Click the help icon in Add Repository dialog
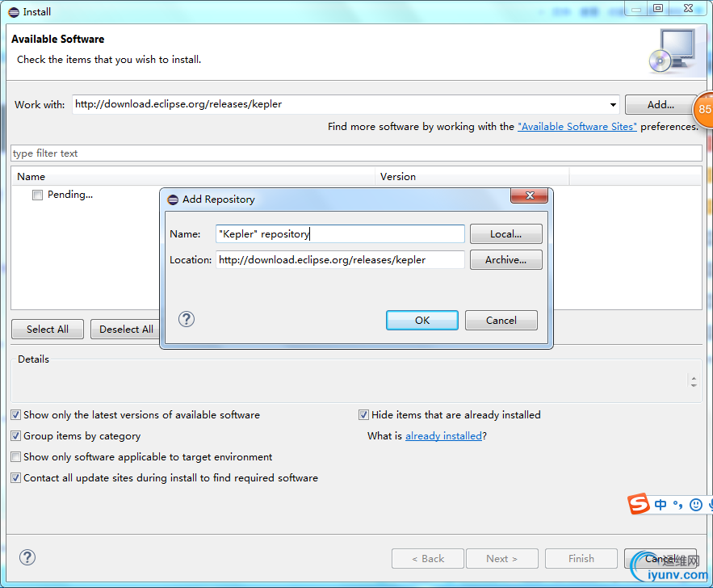Image resolution: width=713 pixels, height=588 pixels. (x=187, y=319)
